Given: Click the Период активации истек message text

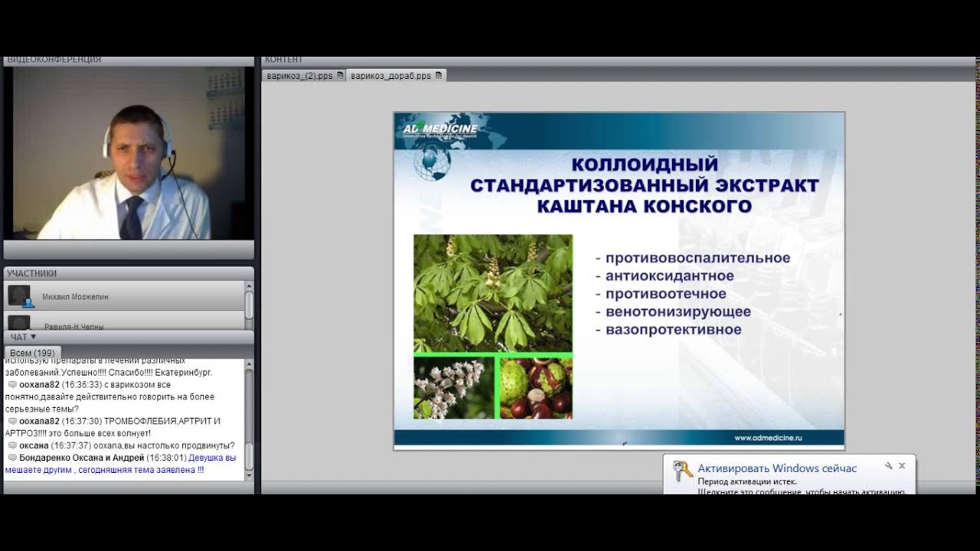Looking at the screenshot, I should pyautogui.click(x=747, y=481).
